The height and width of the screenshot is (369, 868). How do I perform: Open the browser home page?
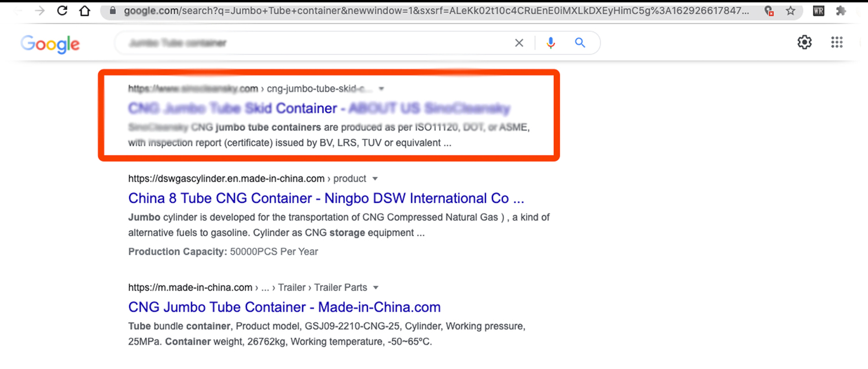[84, 10]
